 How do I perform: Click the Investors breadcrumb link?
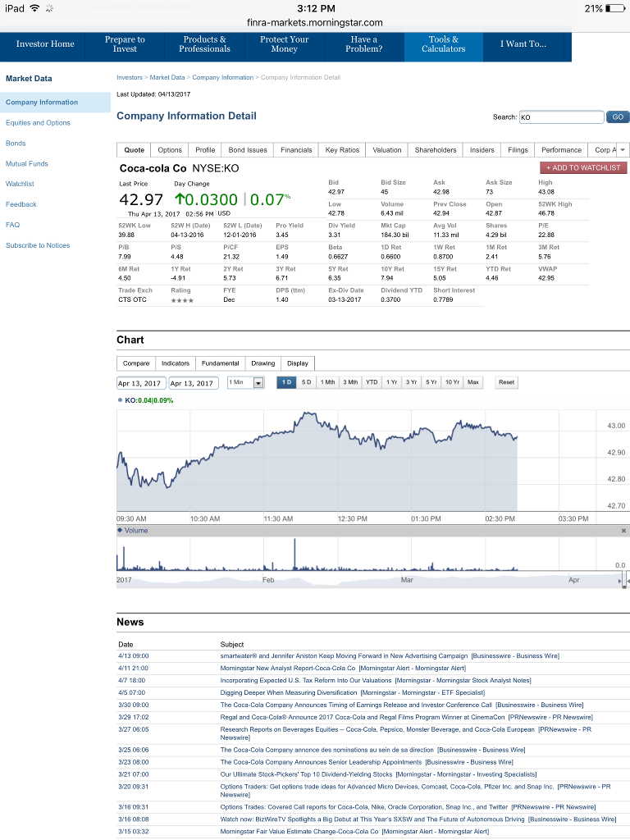click(130, 77)
